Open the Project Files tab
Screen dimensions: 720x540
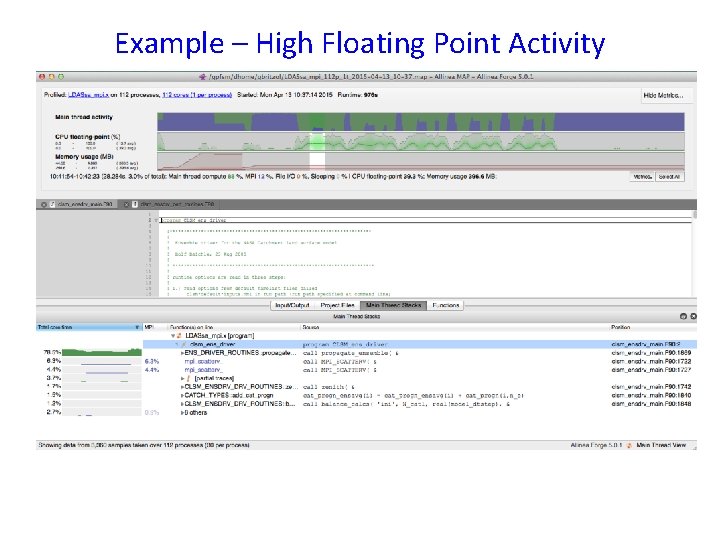(x=337, y=305)
